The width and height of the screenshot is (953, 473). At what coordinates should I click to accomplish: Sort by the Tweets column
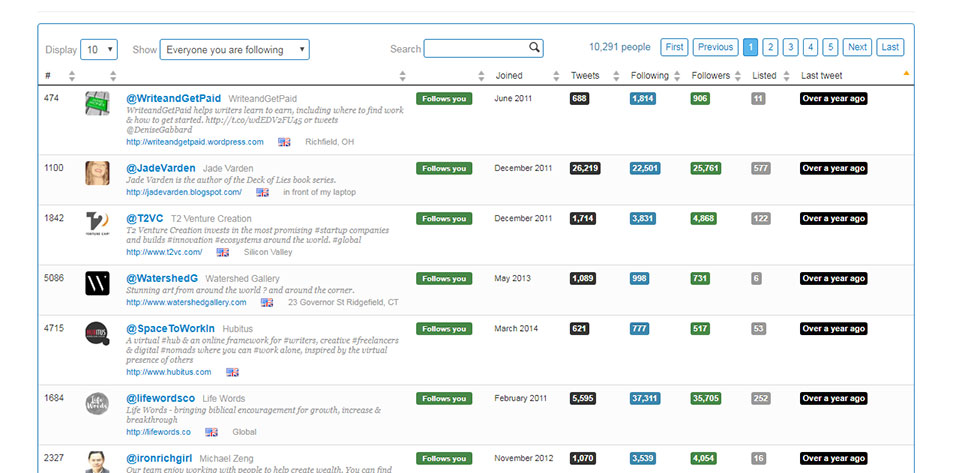[616, 76]
